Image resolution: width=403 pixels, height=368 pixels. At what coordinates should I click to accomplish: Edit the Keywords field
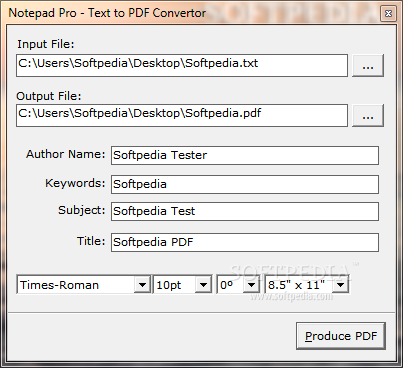(x=245, y=184)
